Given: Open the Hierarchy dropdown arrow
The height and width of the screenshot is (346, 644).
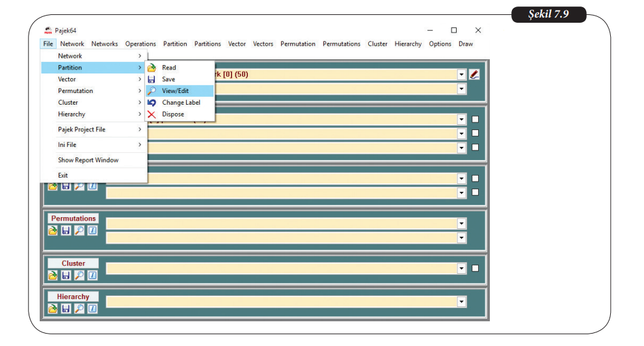Looking at the screenshot, I should click(462, 302).
